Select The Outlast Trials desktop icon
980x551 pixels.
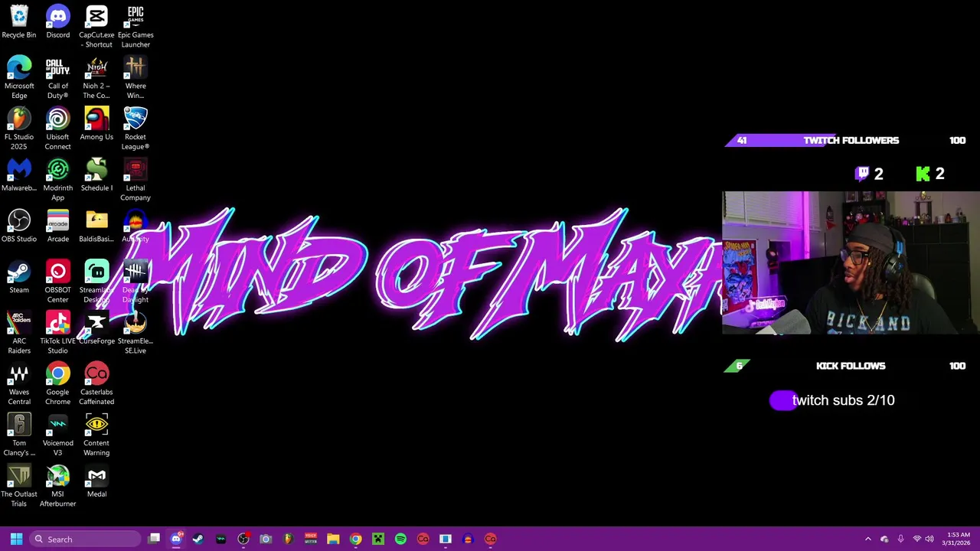19,486
